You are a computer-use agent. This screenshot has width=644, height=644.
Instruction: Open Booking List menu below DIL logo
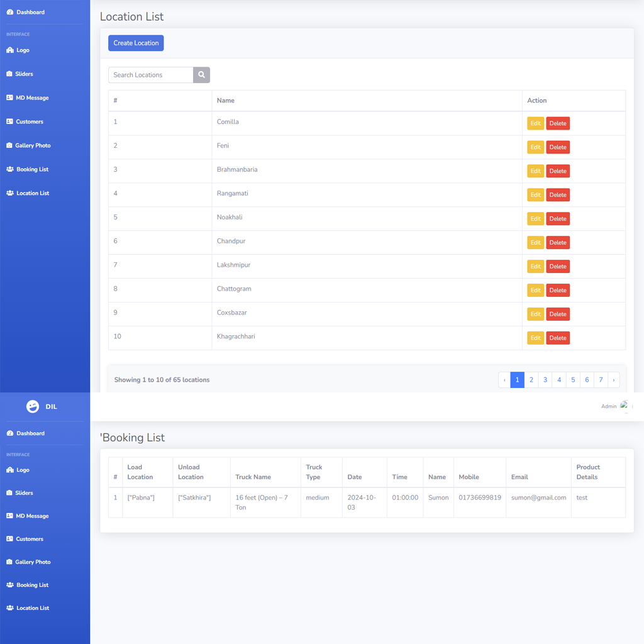coord(32,585)
